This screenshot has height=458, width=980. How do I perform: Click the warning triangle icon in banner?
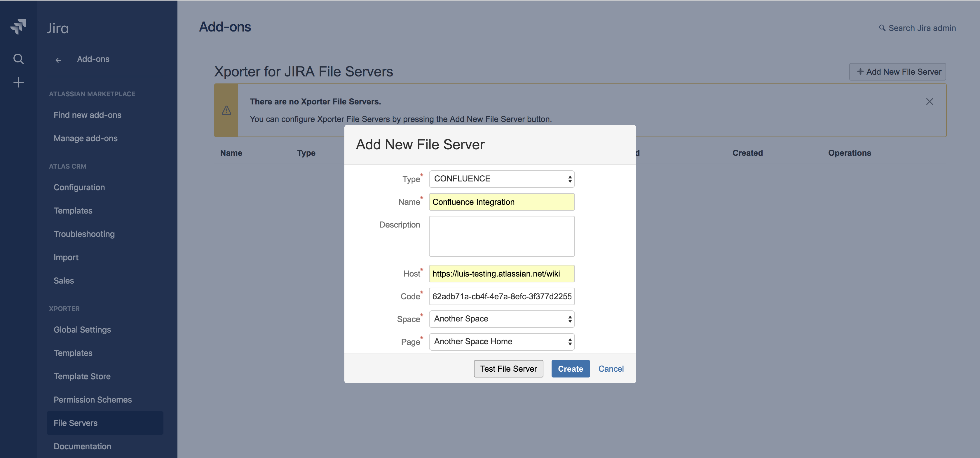[x=226, y=110]
